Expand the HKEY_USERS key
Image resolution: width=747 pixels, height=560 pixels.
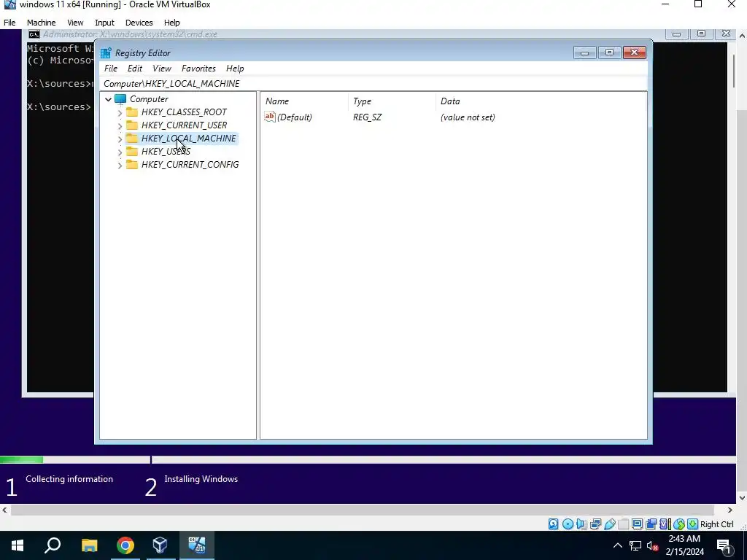point(120,152)
